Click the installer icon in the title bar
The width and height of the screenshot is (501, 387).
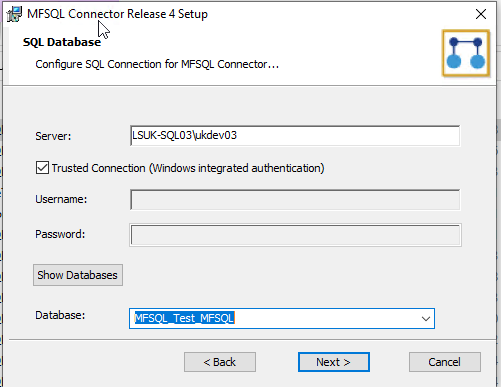(14, 14)
